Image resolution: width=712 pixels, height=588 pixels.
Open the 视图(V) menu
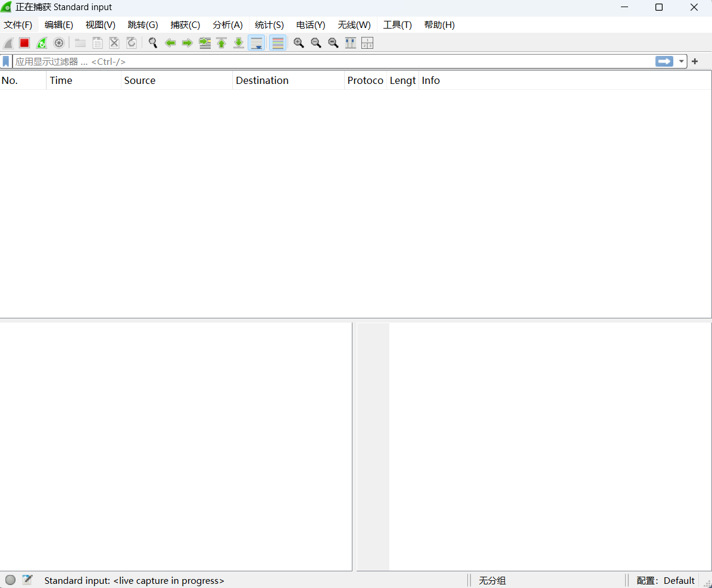pos(101,25)
